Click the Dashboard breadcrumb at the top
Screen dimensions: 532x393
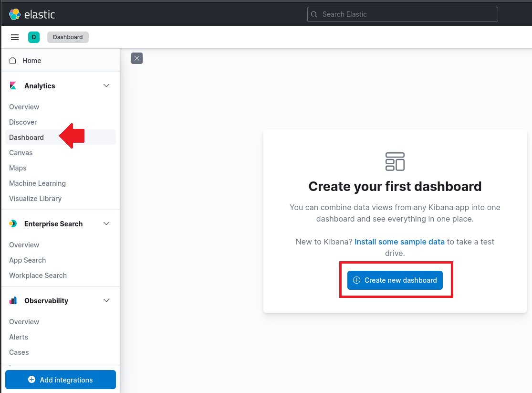point(68,37)
